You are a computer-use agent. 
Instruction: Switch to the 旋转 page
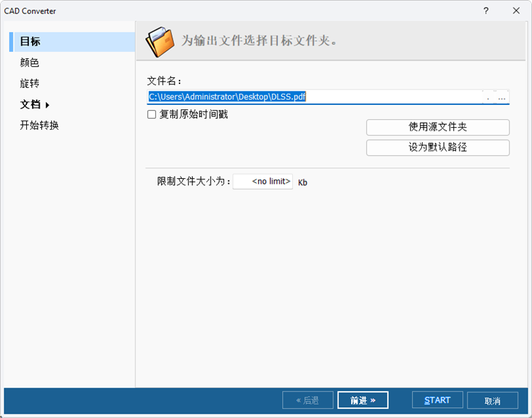(x=30, y=84)
